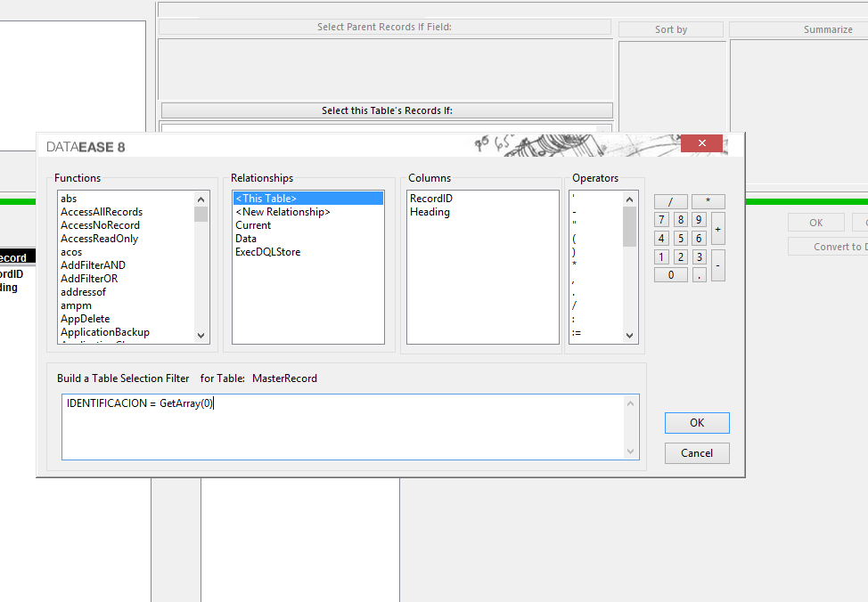The image size is (868, 602).
Task: Pick the := assignment operator
Action: click(577, 333)
